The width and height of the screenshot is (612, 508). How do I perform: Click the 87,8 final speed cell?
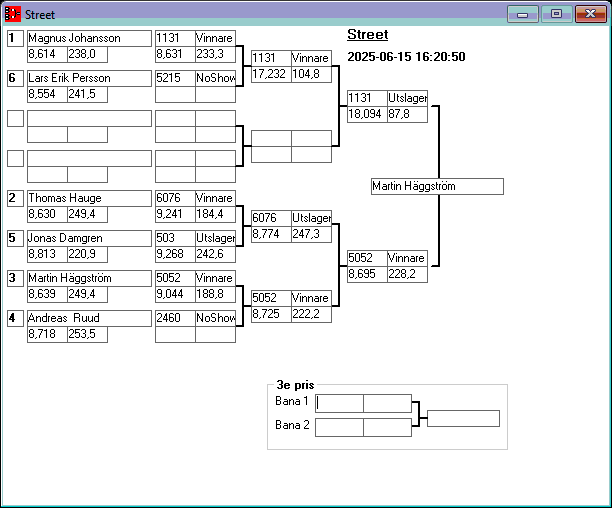(x=407, y=114)
